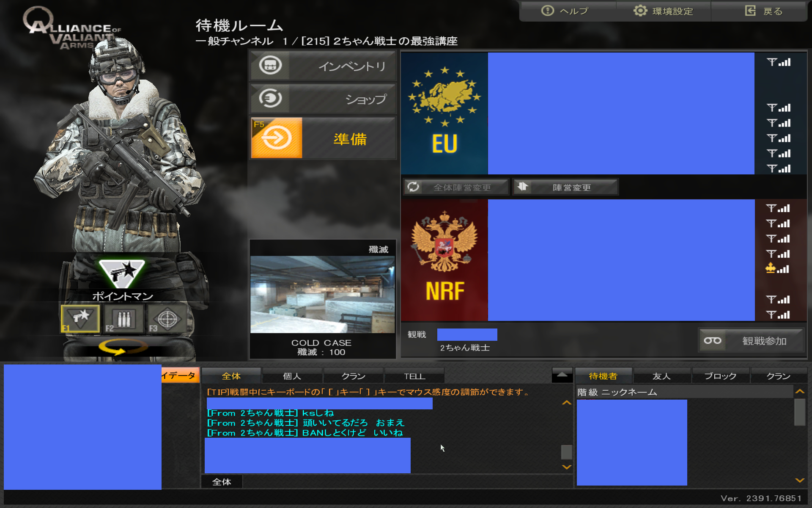Select the F3 sniper crosshair class icon
The width and height of the screenshot is (812, 508).
click(167, 318)
